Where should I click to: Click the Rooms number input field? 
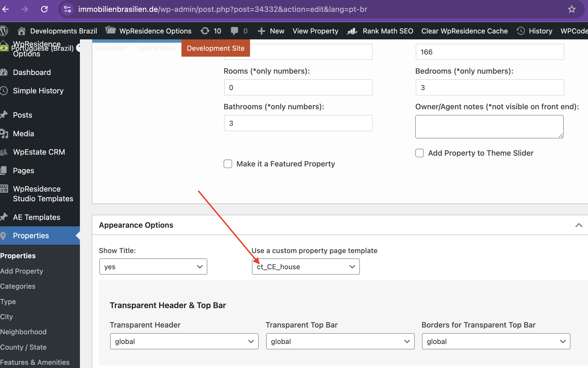(298, 87)
